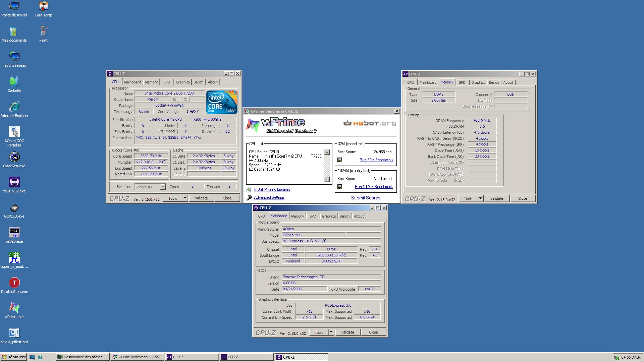644x362 pixels.
Task: Launch cpuz_x32.exe from the desktop
Action: point(14,185)
